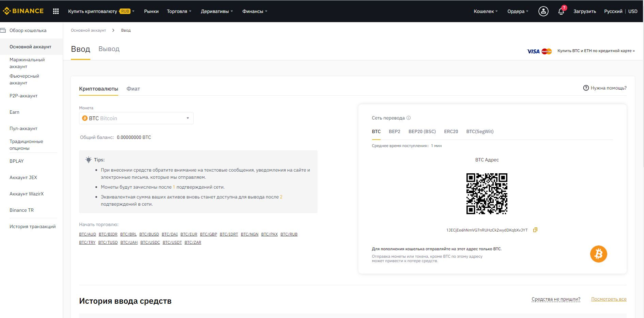Click balance value 0.00000000 BTC
644x318 pixels.
click(x=134, y=137)
